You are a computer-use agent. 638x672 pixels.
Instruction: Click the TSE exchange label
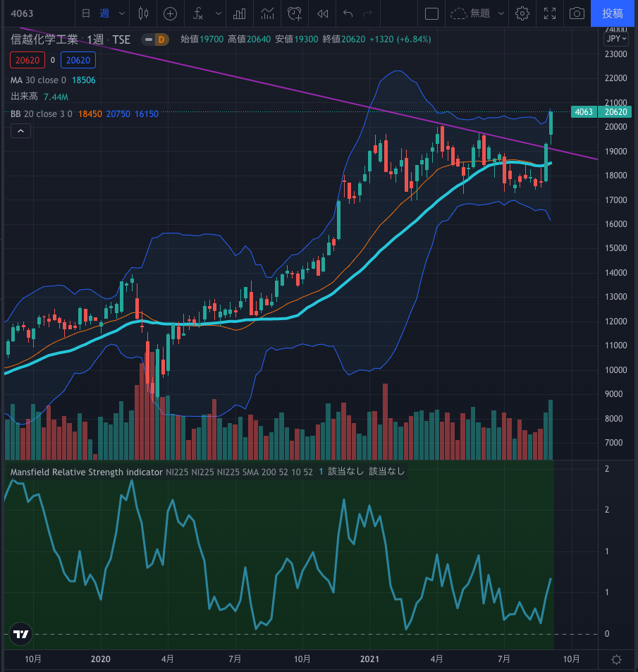coord(121,40)
